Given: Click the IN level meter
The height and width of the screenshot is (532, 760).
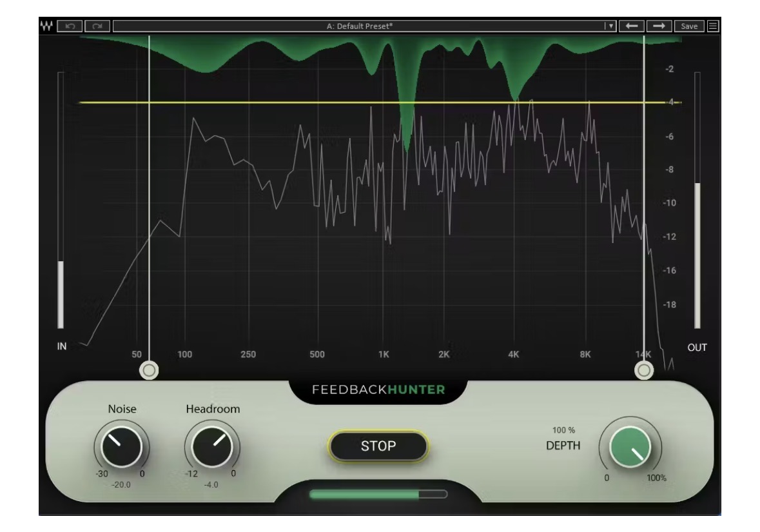Looking at the screenshot, I should pyautogui.click(x=61, y=201).
